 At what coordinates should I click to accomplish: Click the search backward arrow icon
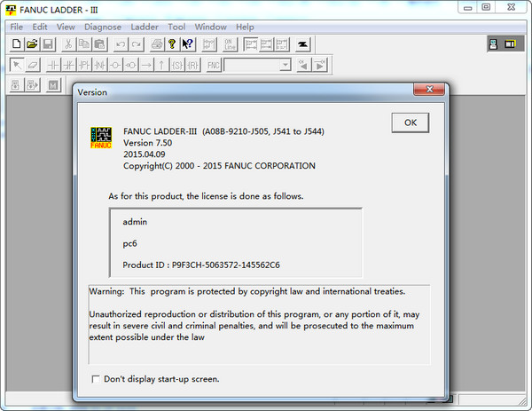(303, 65)
